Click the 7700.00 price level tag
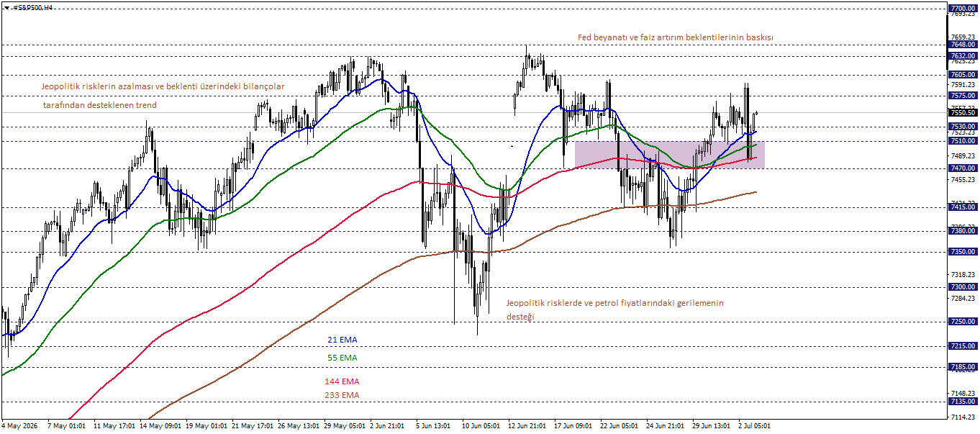 (x=962, y=8)
